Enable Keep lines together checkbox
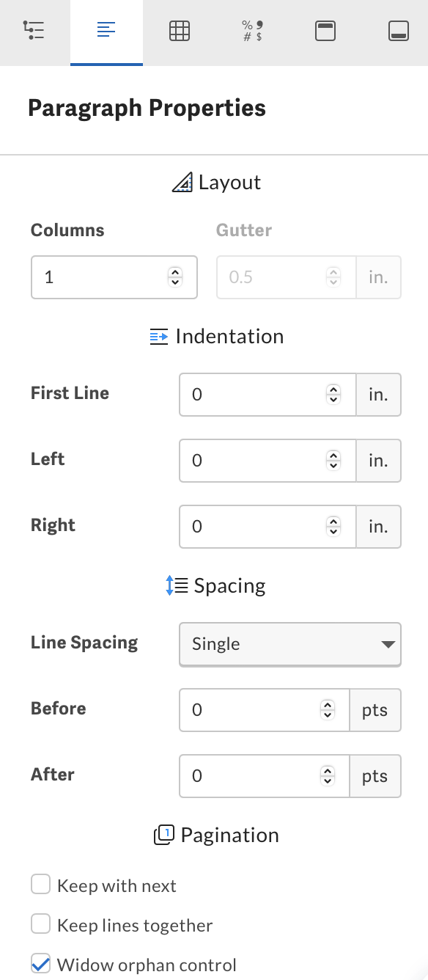 (x=40, y=924)
